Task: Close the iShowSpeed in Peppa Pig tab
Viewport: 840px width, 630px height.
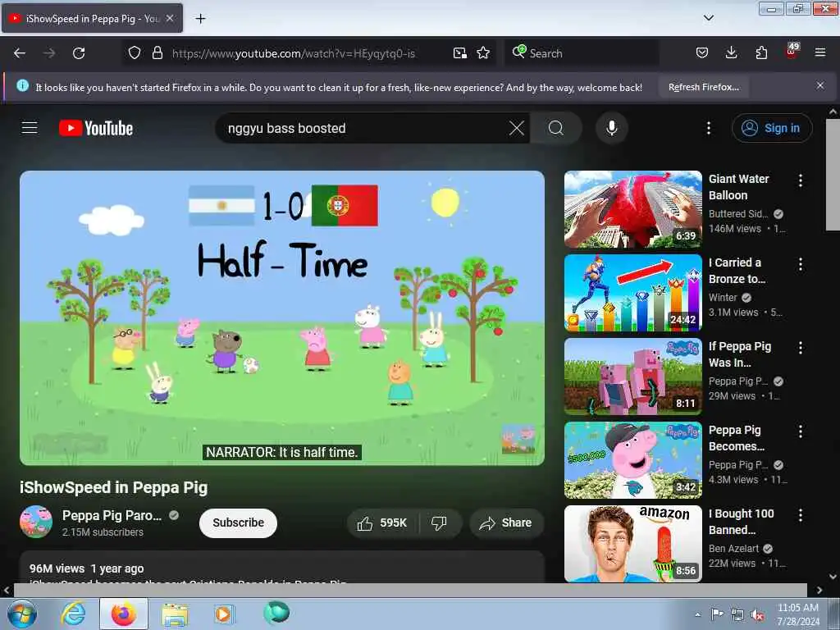Action: [x=170, y=18]
